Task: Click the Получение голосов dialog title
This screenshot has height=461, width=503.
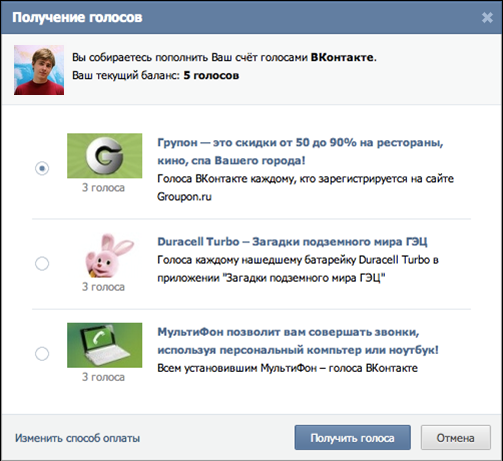Action: pyautogui.click(x=77, y=17)
